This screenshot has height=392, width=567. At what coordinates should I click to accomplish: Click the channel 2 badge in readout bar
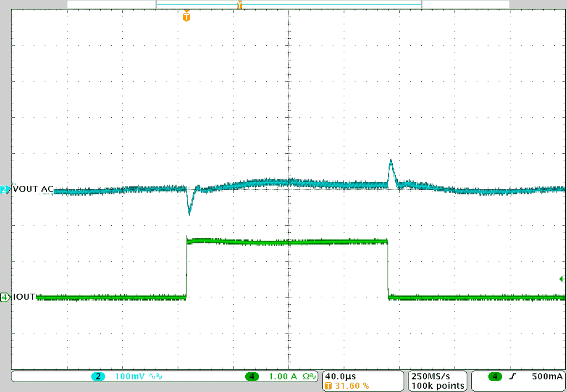pyautogui.click(x=98, y=376)
